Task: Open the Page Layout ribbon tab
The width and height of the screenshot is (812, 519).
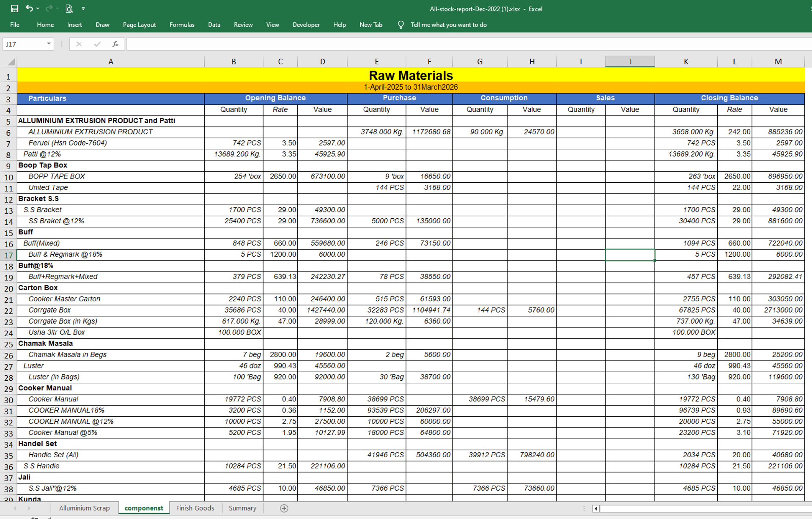Action: (x=139, y=25)
